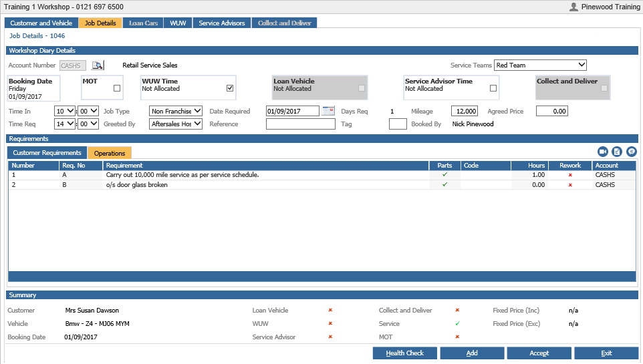Tick the MOT checkbox
Image resolution: width=643 pixels, height=364 pixels.
click(117, 88)
